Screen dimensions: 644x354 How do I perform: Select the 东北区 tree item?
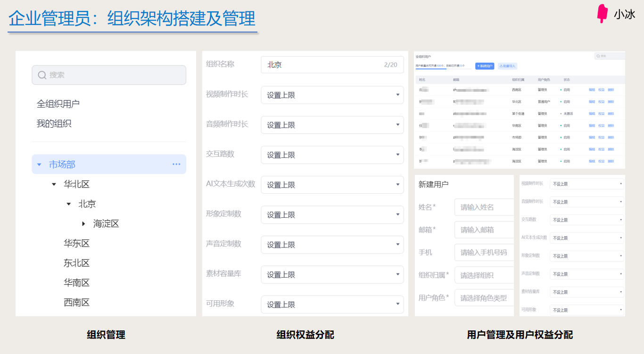(x=77, y=263)
